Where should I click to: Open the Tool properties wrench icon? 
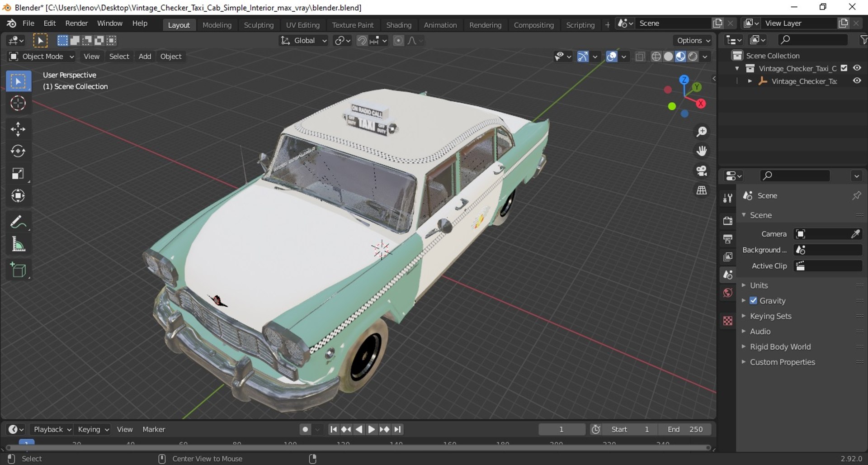(727, 198)
